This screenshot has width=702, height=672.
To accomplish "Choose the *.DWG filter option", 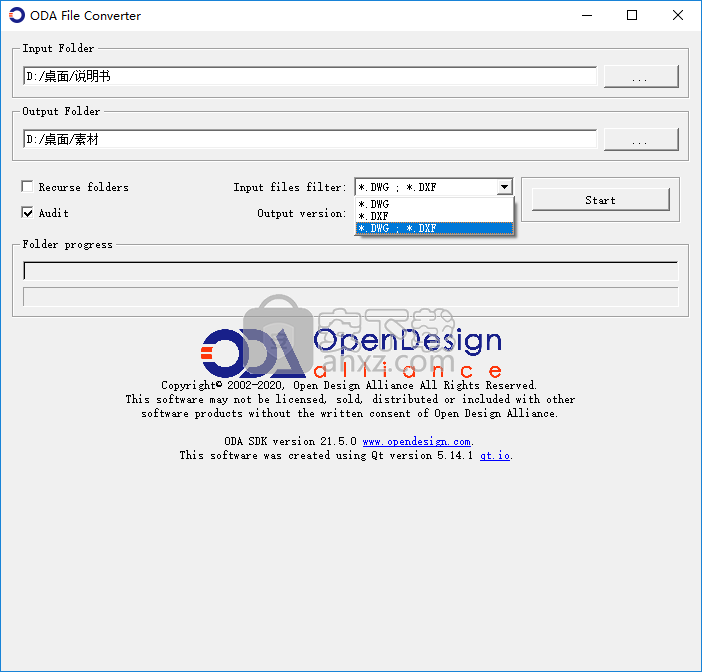I will (x=434, y=204).
